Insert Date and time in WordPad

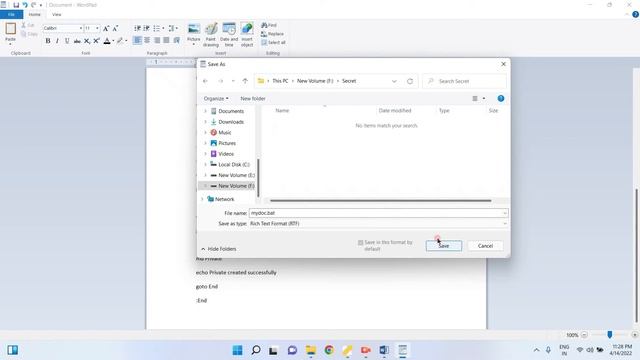(x=229, y=35)
